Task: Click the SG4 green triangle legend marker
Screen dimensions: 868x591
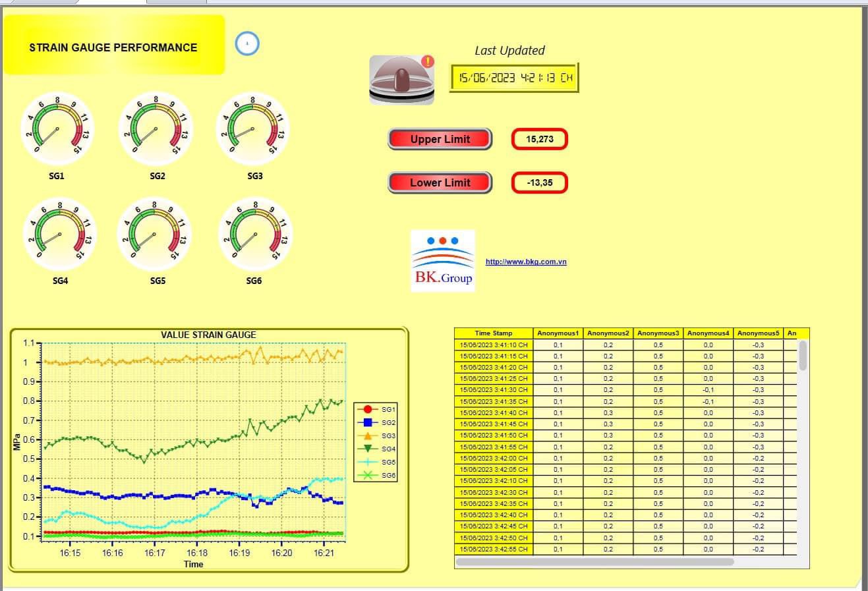Action: (x=368, y=449)
